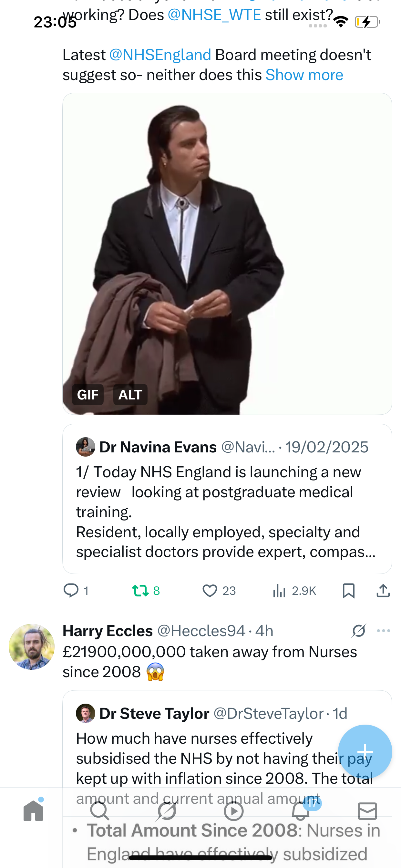The width and height of the screenshot is (401, 868).
Task: Compose a new post with plus button
Action: click(365, 751)
